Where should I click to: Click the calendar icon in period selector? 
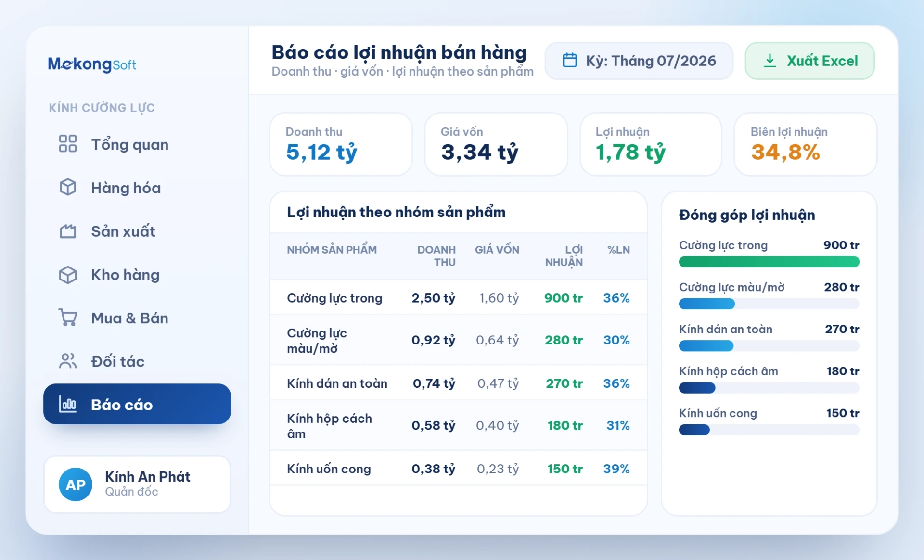tap(570, 60)
